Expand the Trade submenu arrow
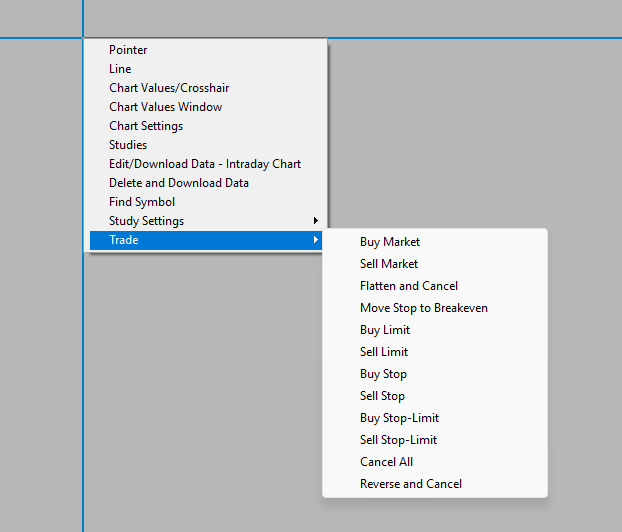Viewport: 622px width, 532px height. pos(316,240)
